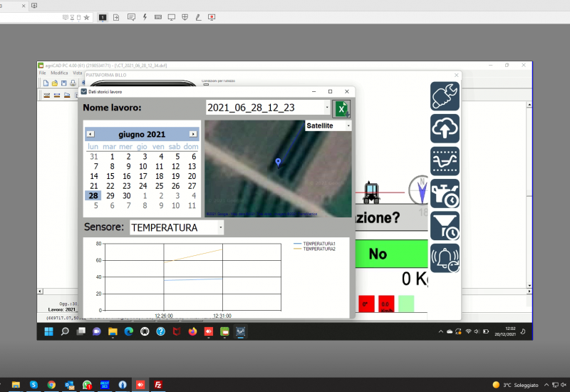Open the sensor graph history icon
570x392 pixels.
[x=445, y=161]
